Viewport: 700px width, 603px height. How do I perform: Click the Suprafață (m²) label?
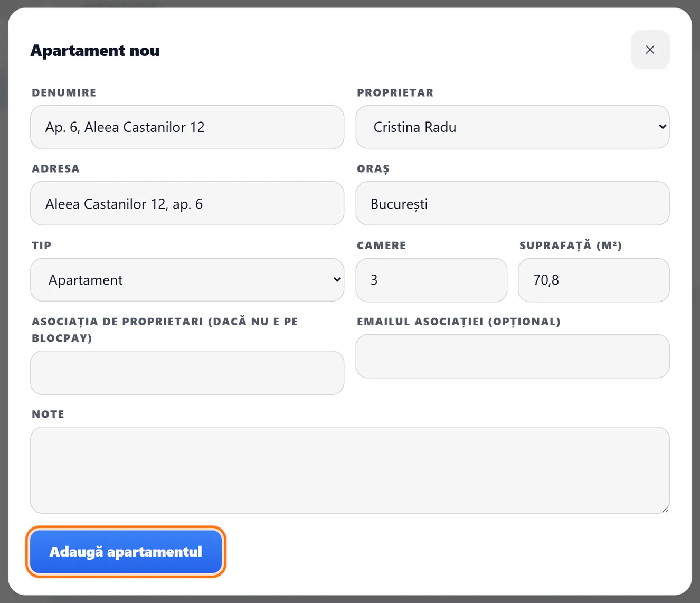tap(571, 246)
